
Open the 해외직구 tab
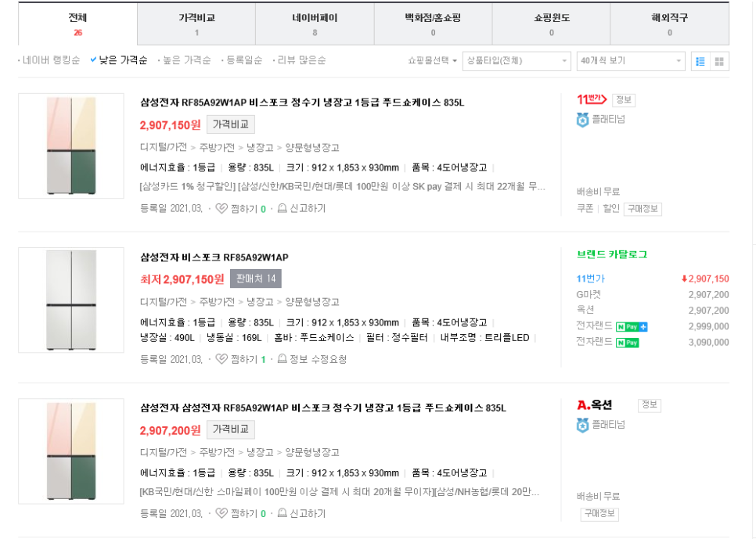click(x=670, y=24)
